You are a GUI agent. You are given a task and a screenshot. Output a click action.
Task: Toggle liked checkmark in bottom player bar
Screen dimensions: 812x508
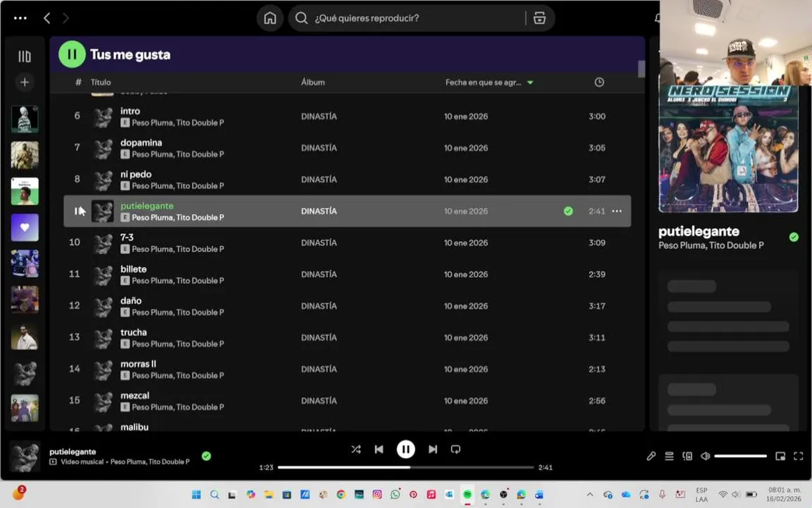(206, 456)
